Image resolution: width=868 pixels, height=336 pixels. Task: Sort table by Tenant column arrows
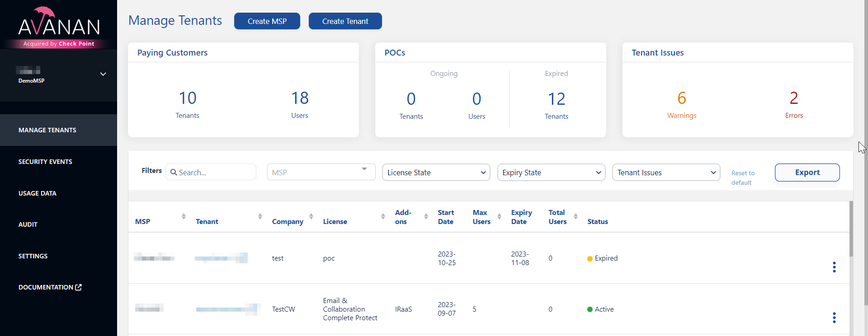coord(260,216)
